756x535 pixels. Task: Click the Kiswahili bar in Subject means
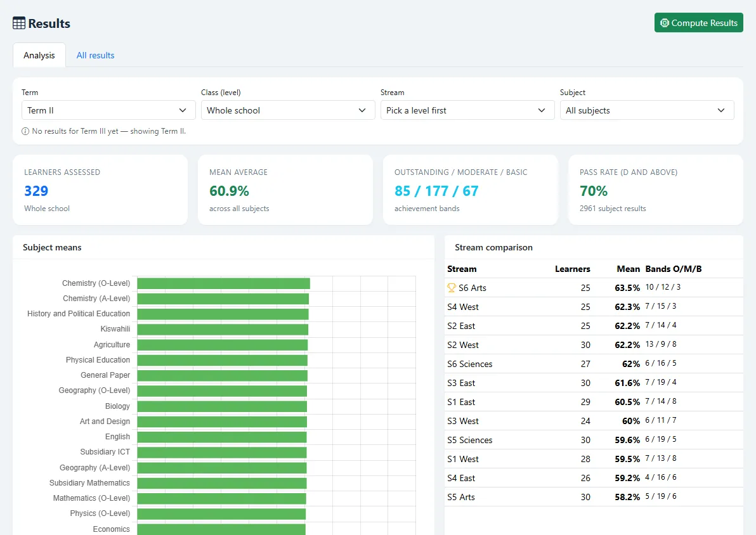coord(223,329)
